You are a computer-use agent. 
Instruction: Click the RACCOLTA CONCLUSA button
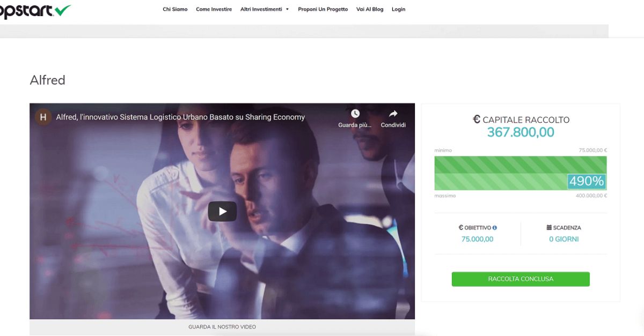521,279
